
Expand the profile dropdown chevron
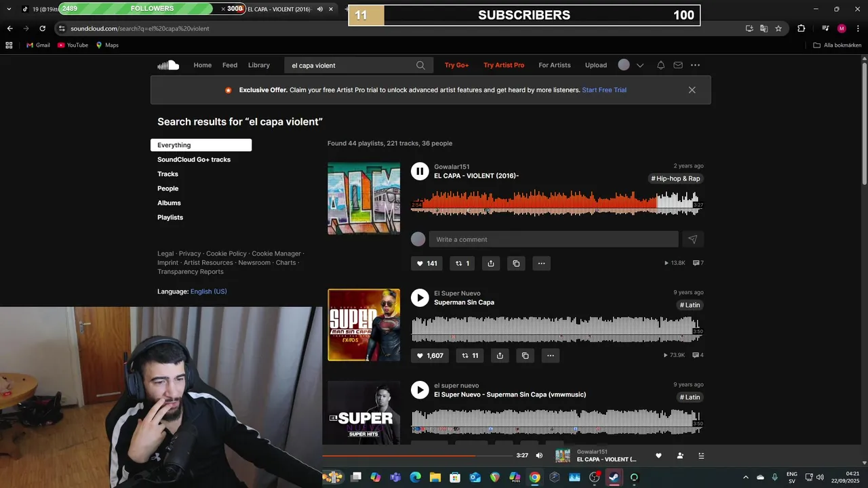point(639,66)
